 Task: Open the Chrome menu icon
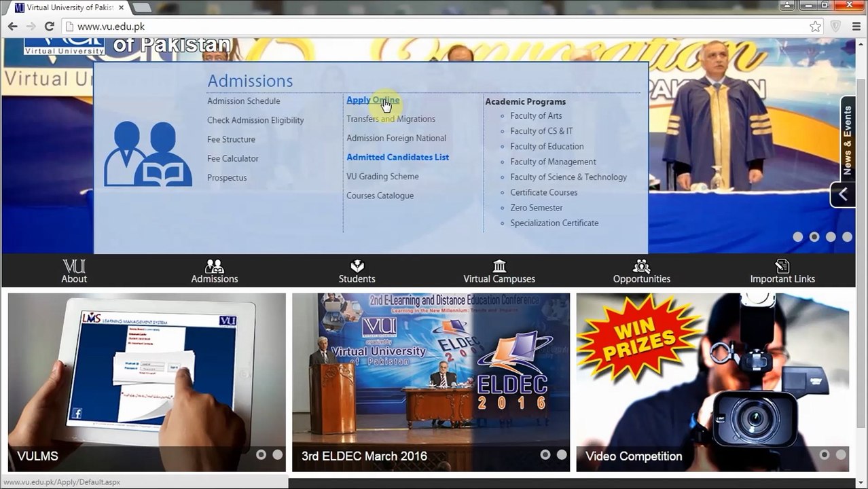pos(856,26)
